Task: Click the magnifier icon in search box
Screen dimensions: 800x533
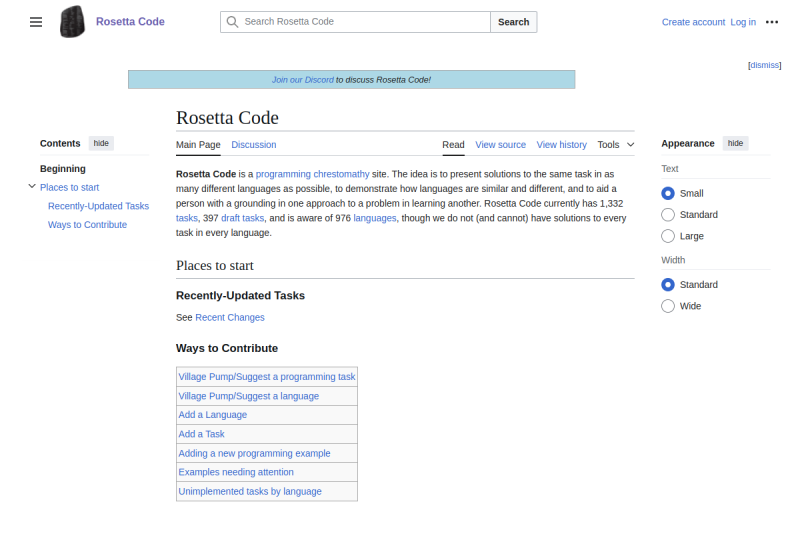Action: coord(232,22)
